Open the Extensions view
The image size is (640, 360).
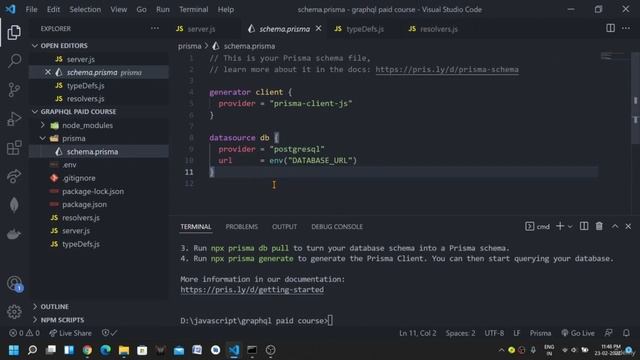coord(14,148)
